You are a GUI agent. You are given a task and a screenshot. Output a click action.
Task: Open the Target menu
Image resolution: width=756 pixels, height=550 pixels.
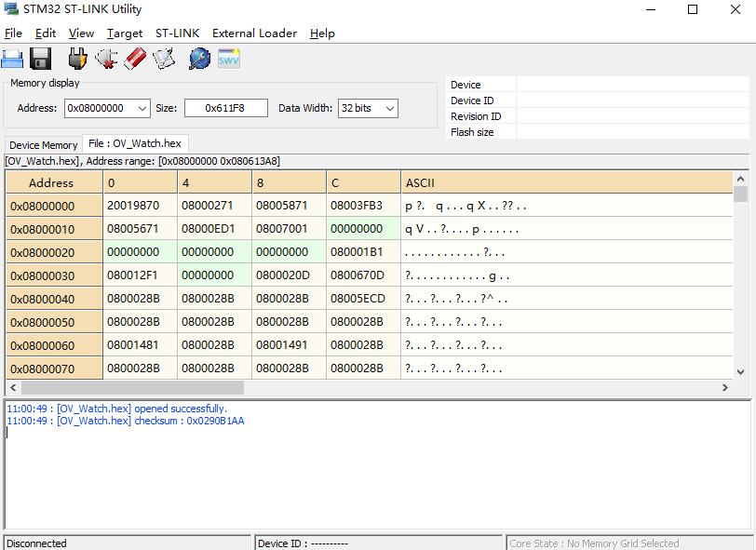tap(124, 34)
